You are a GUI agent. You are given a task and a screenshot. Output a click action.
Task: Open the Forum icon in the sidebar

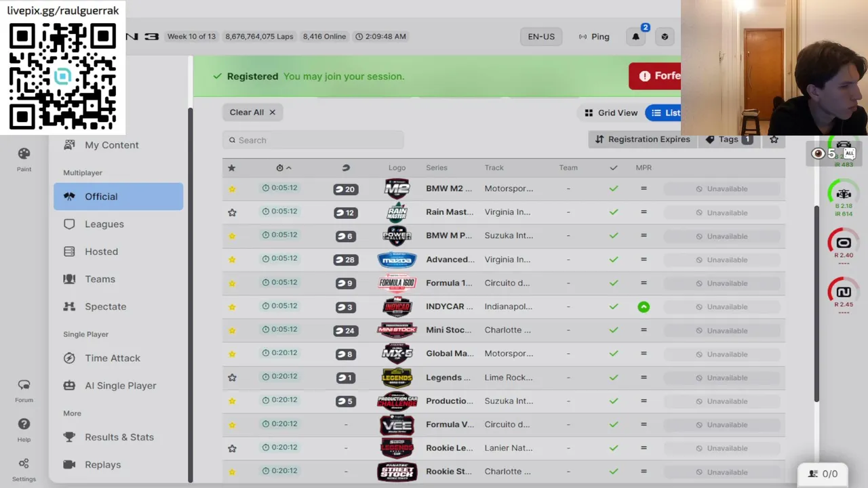pyautogui.click(x=24, y=385)
